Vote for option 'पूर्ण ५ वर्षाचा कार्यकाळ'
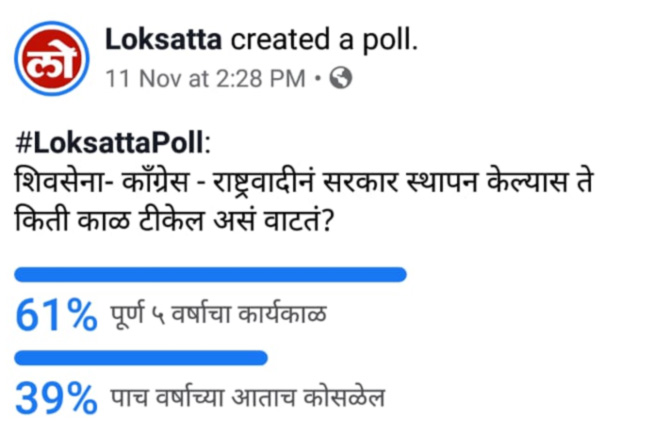This screenshot has height=433, width=670. 218,317
